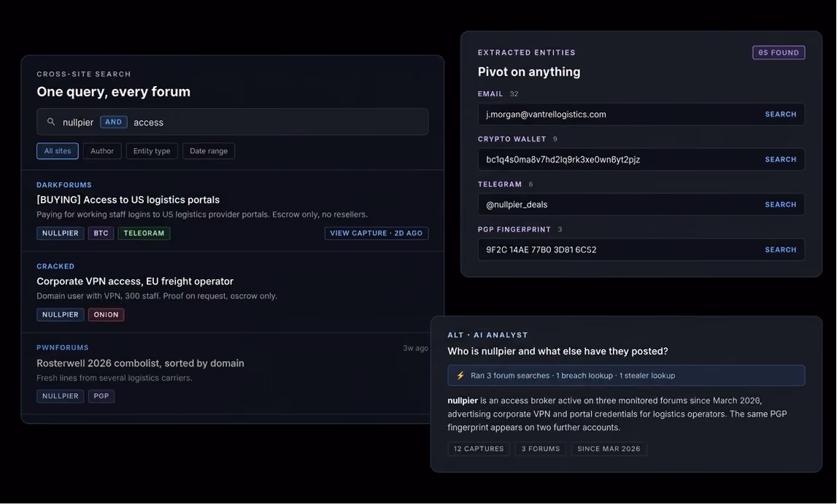Click the bc1q crypto wallet address field
The width and height of the screenshot is (837, 504).
[641, 160]
